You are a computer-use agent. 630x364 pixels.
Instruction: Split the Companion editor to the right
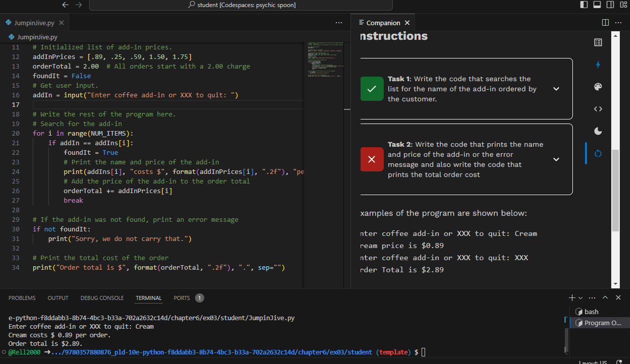click(x=605, y=23)
